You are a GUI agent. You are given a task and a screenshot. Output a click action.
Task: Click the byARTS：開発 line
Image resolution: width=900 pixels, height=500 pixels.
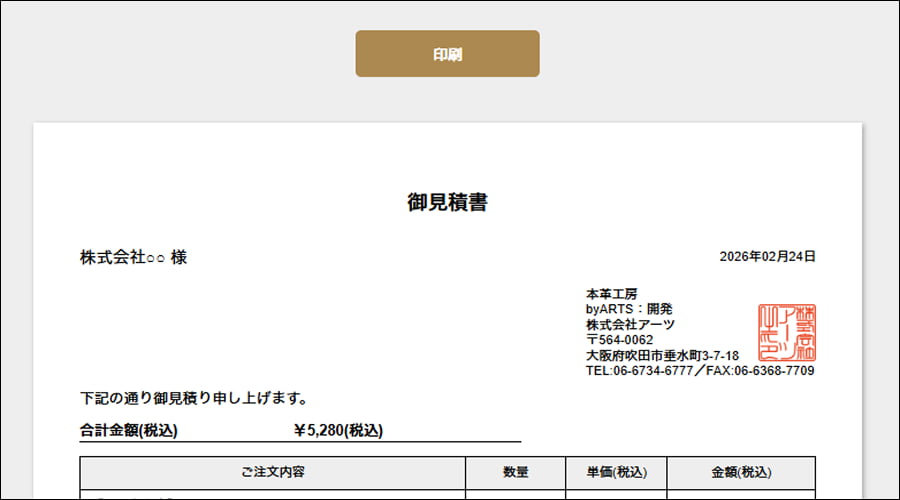pos(629,309)
